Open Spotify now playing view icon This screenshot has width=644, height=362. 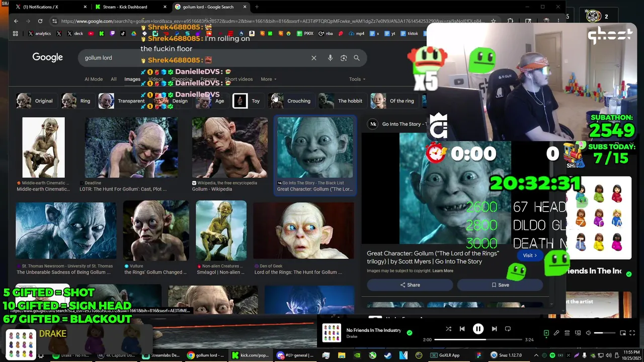tap(546, 333)
